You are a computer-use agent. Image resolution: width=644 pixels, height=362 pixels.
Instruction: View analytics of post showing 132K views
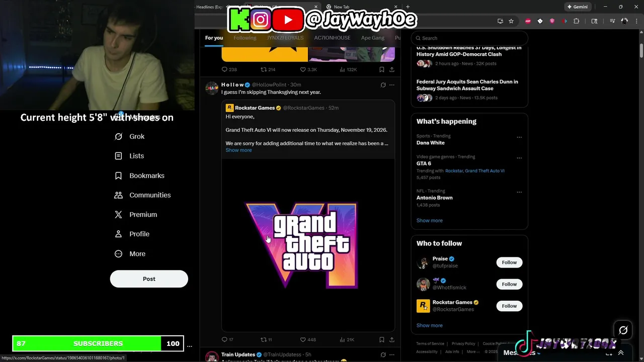tap(348, 69)
